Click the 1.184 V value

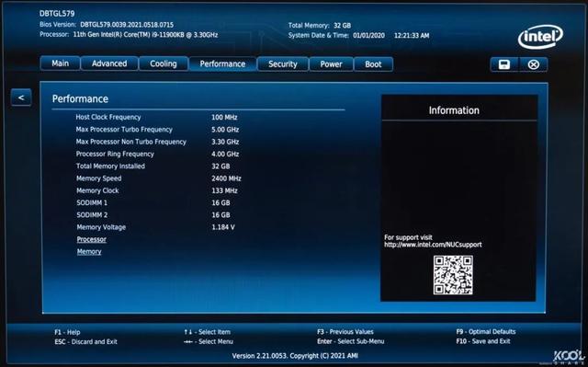(223, 227)
